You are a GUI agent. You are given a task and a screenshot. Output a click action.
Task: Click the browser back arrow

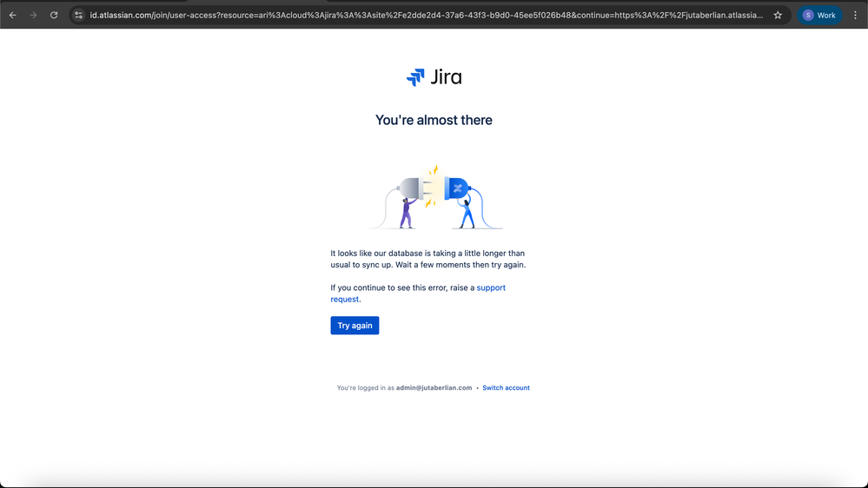[x=13, y=15]
